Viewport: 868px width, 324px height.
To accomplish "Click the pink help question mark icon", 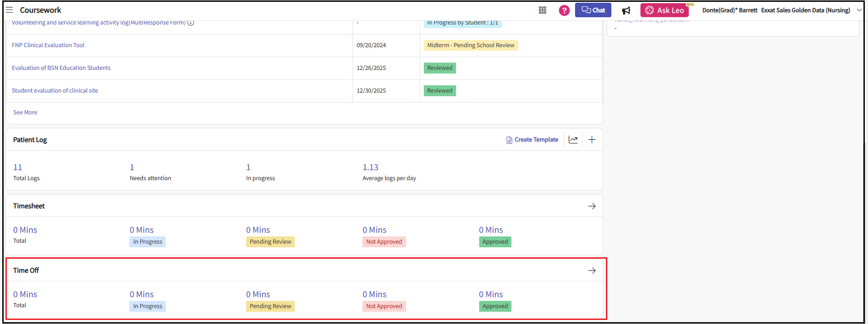I will 564,10.
